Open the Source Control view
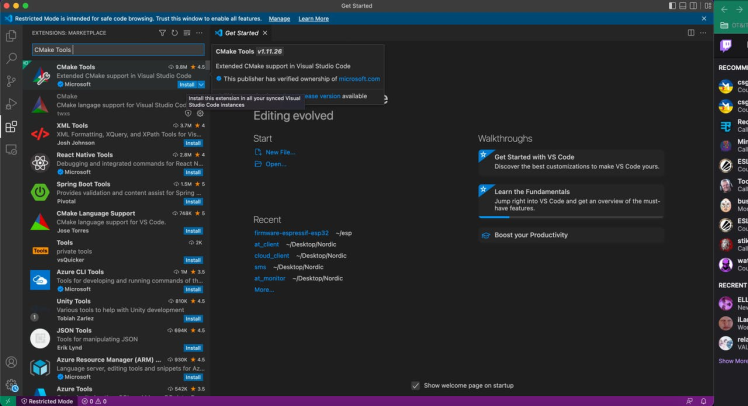The width and height of the screenshot is (748, 406). tap(11, 81)
